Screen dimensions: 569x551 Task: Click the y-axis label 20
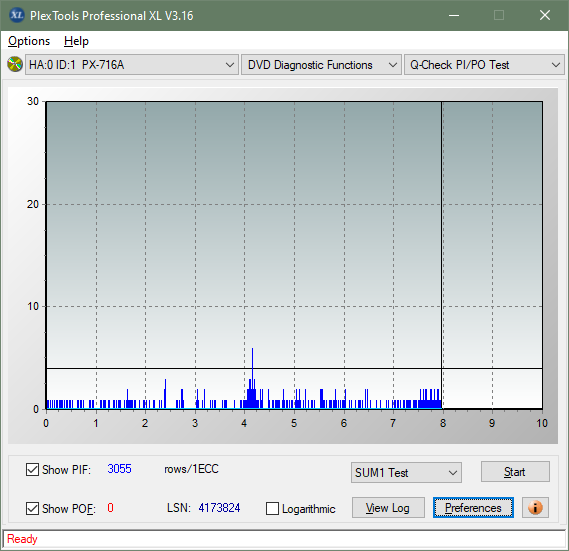[x=33, y=204]
